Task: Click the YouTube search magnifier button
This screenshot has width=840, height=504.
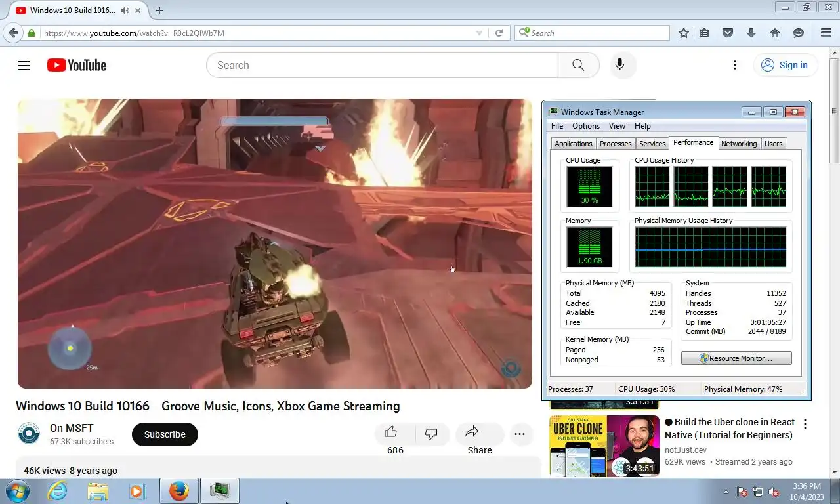Action: point(578,65)
